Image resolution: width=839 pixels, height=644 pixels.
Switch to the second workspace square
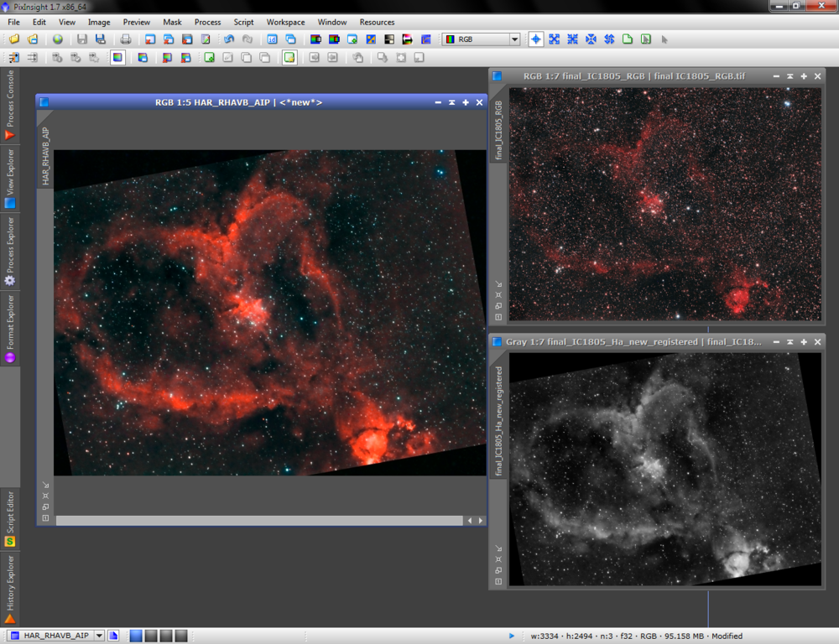150,636
